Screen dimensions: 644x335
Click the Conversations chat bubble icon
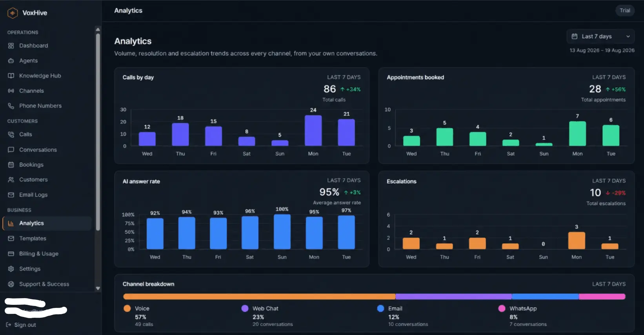click(11, 150)
